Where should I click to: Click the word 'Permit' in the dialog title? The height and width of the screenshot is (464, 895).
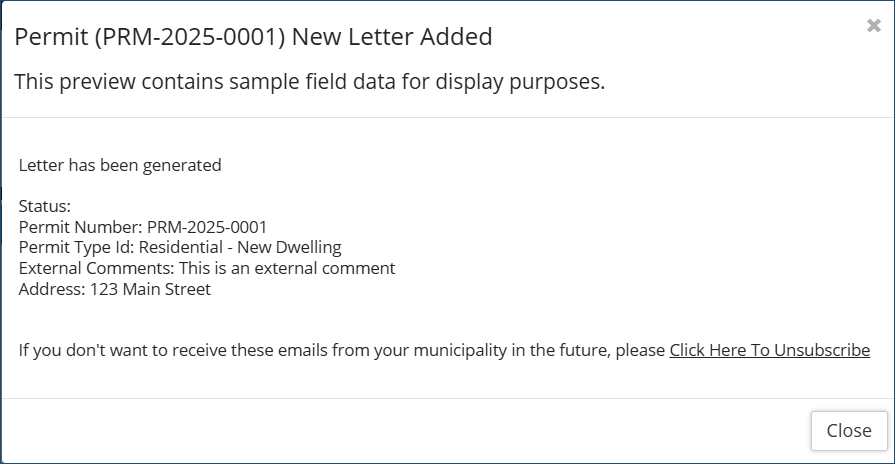pos(45,38)
